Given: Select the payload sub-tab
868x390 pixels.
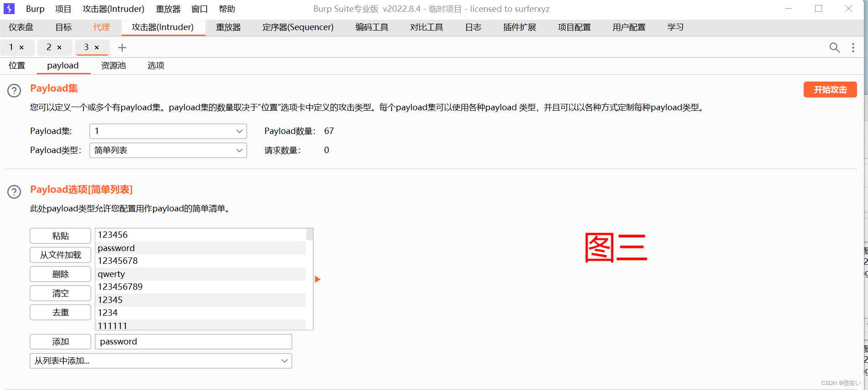Looking at the screenshot, I should click(x=63, y=66).
